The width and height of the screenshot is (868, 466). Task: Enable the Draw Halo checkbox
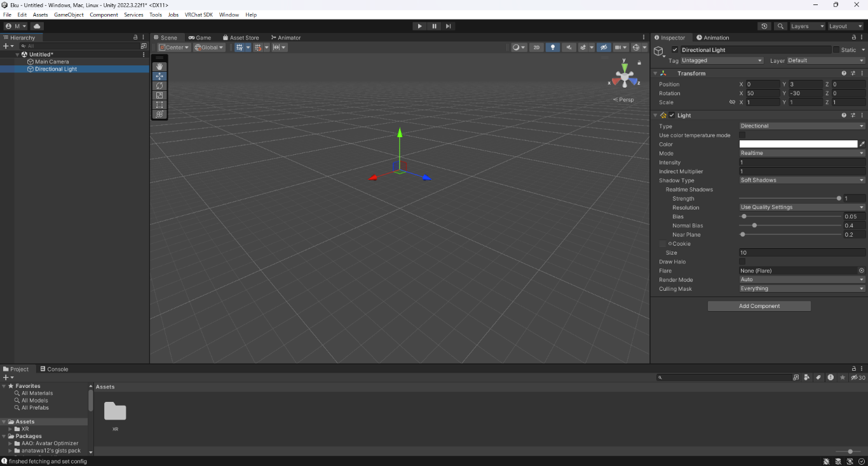coord(742,262)
